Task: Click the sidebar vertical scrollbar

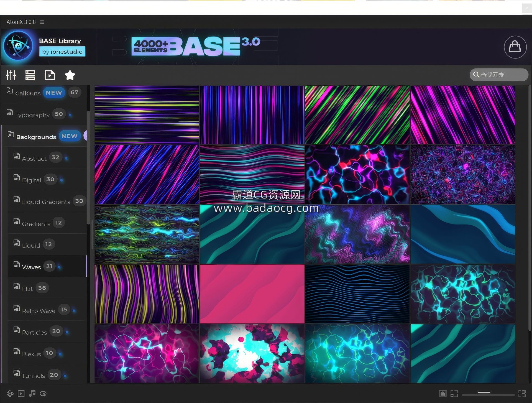Action: pyautogui.click(x=88, y=168)
